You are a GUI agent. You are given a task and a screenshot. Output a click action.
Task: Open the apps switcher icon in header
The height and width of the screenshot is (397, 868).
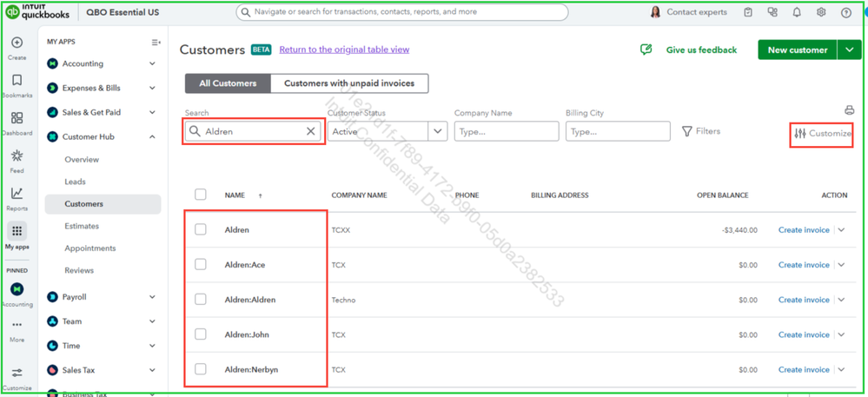coord(772,12)
